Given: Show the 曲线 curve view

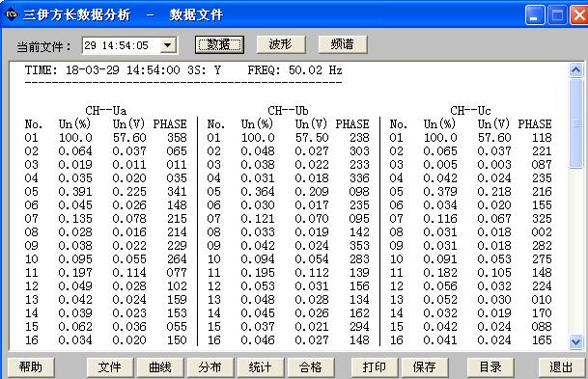Looking at the screenshot, I should [x=160, y=367].
